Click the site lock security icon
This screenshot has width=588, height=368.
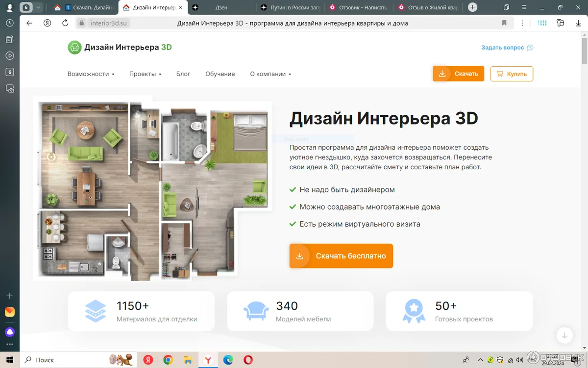pos(82,23)
